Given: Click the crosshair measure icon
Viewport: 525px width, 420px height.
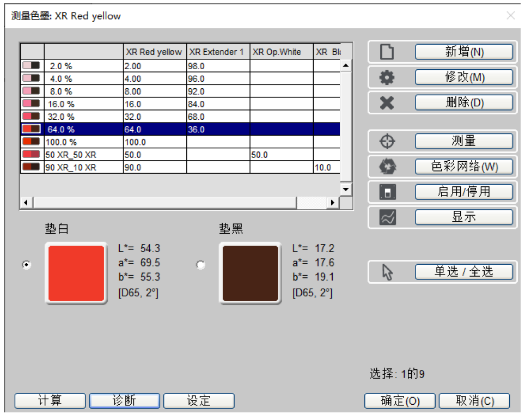Looking at the screenshot, I should coord(387,141).
